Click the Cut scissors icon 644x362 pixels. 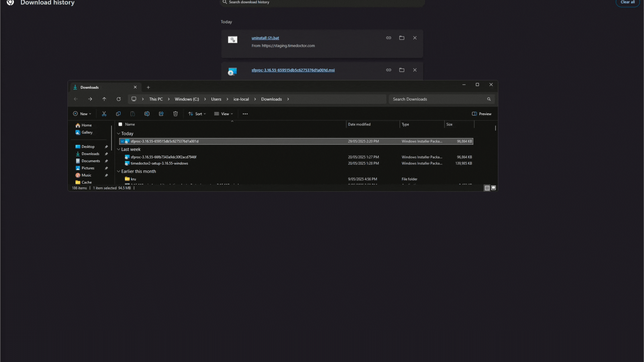click(104, 114)
